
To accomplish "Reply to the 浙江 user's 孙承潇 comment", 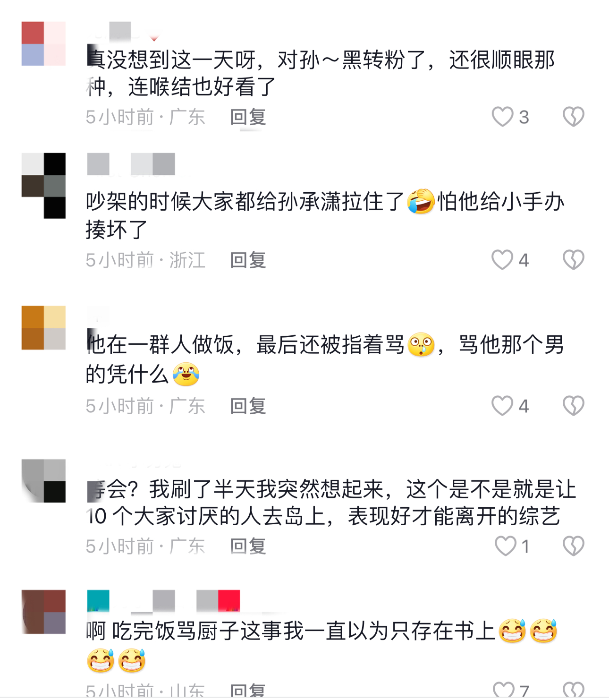I will pyautogui.click(x=248, y=260).
